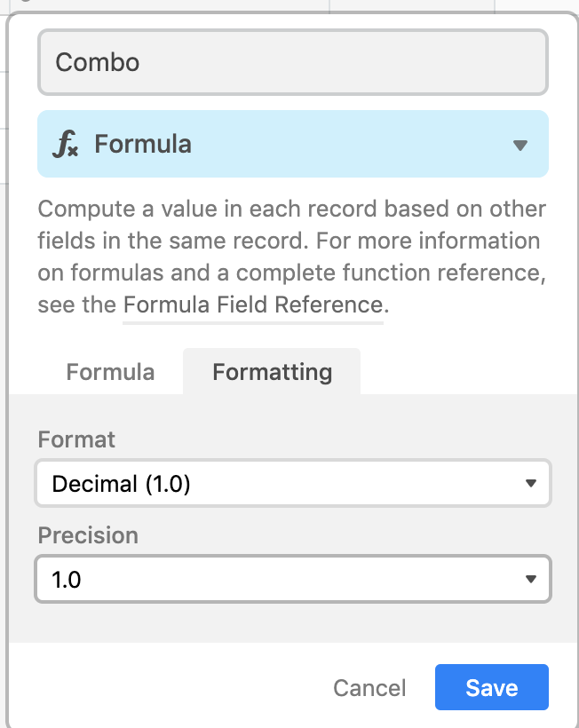Click the fx formula icon
Screen dimensions: 579x728
pos(65,144)
